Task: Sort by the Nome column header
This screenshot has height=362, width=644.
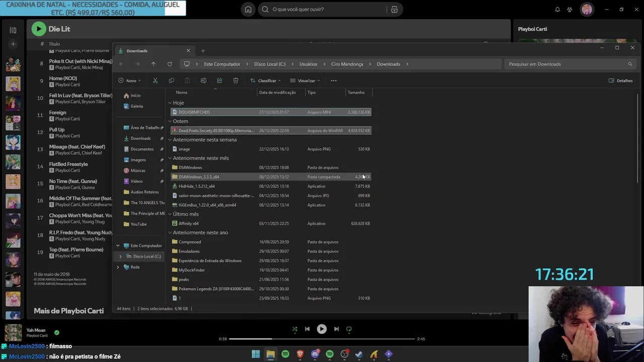Action: (x=182, y=93)
